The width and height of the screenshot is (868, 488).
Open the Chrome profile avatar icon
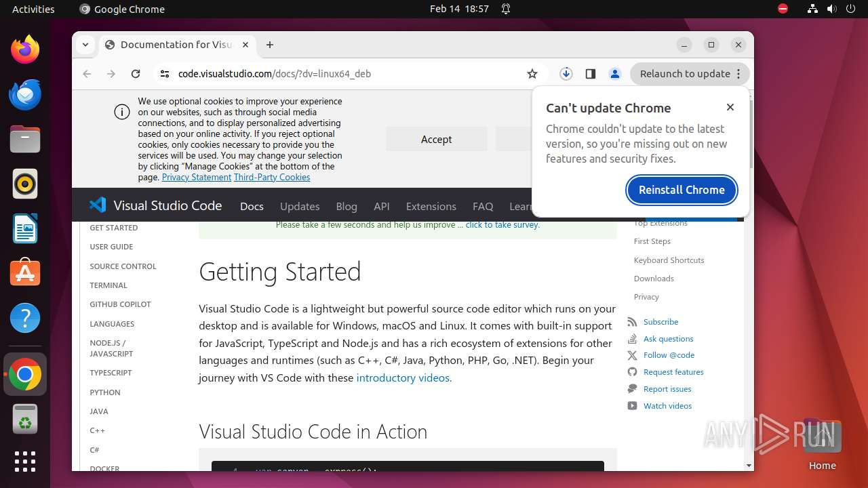click(x=615, y=74)
